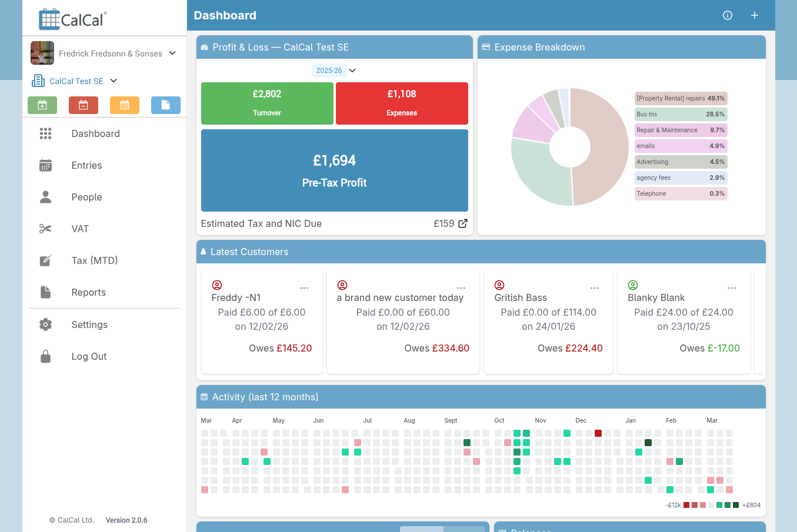Screen dimensions: 797x532
Task: Click the info icon in the Dashboard header
Action: click(x=728, y=15)
